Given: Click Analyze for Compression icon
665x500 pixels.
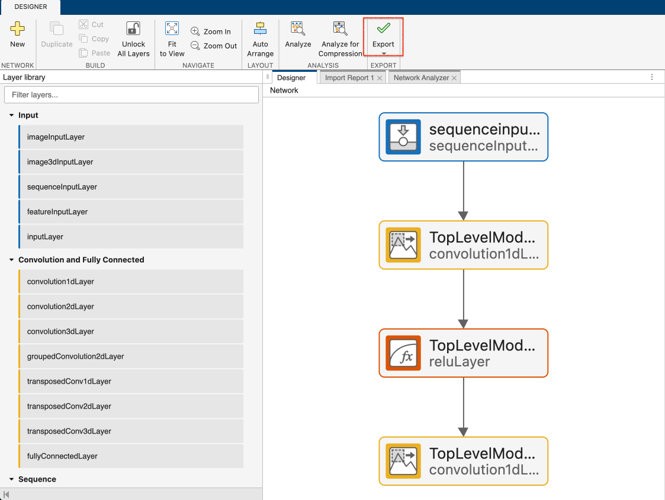Looking at the screenshot, I should 340,28.
